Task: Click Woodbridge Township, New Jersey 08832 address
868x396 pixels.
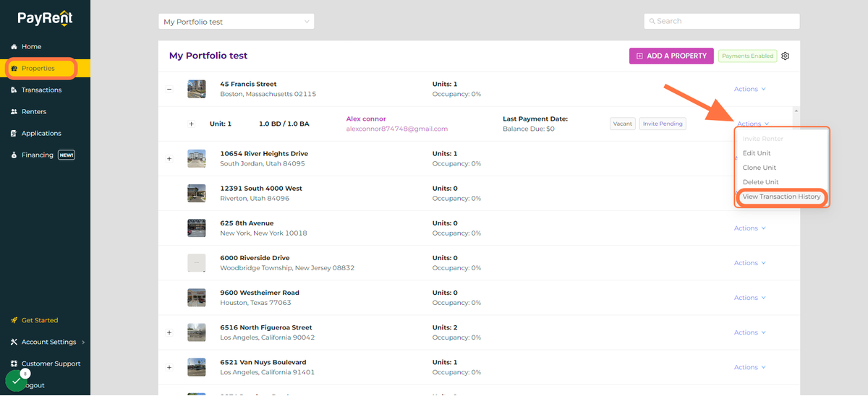Action: coord(287,268)
